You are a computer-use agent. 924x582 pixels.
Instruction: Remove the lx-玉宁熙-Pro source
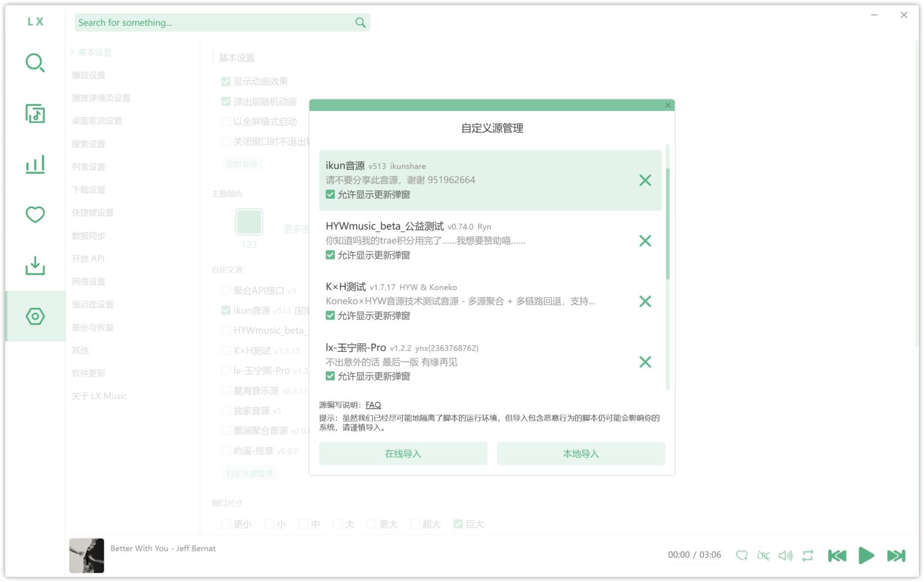point(645,362)
